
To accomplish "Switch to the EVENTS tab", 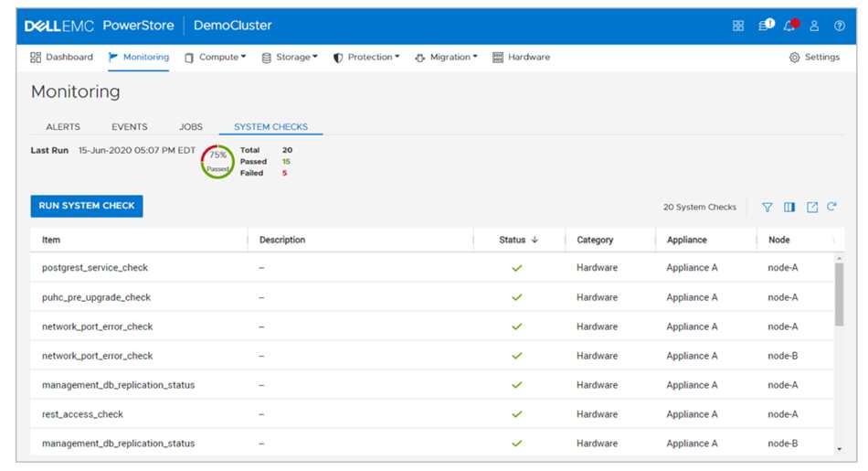I will (130, 127).
